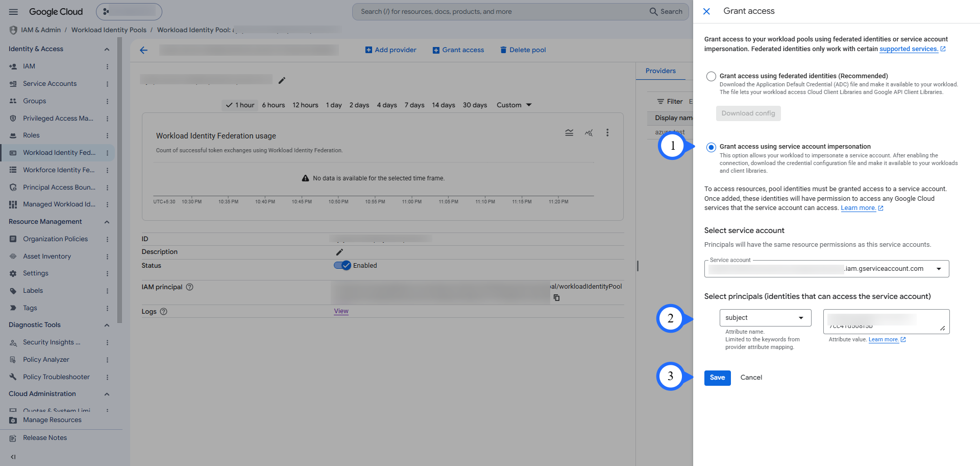The image size is (980, 466).
Task: Click the Save button
Action: [x=717, y=378]
